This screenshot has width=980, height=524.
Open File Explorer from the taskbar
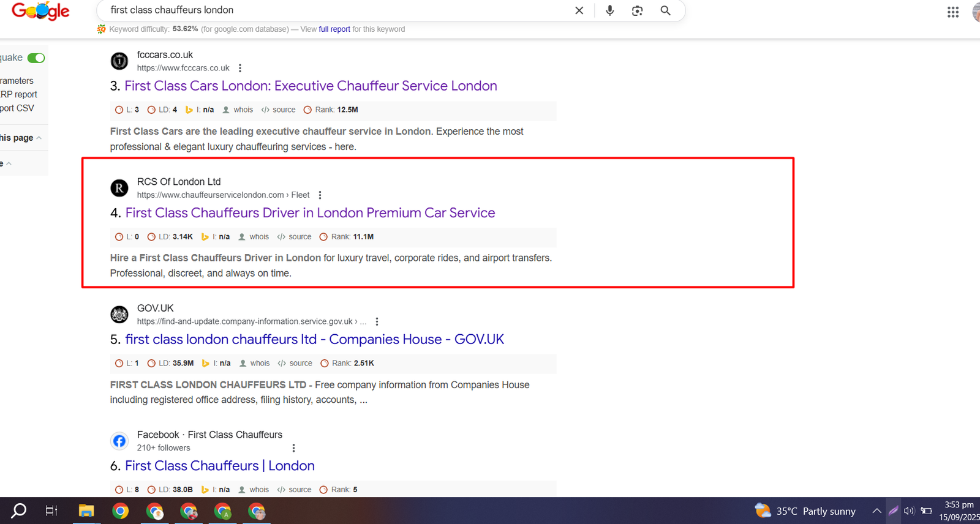(86, 511)
